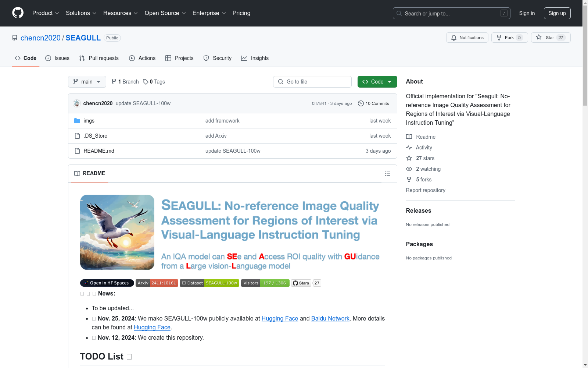Expand the Product menu

coord(46,13)
